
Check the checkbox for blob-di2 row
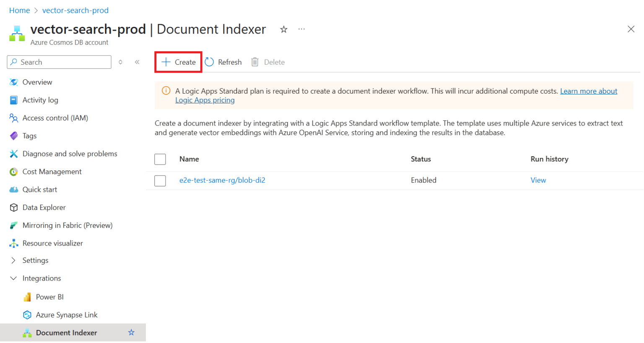click(x=160, y=181)
